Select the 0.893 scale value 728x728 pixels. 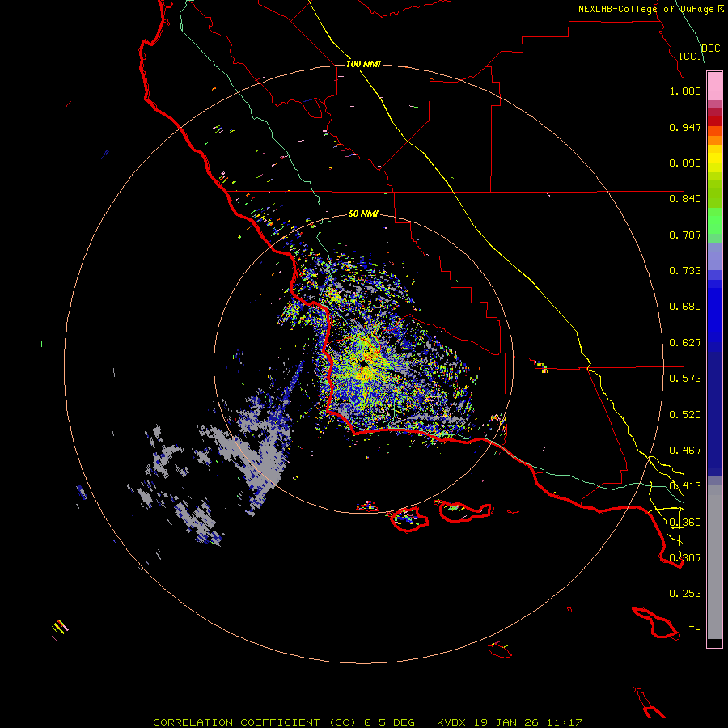pyautogui.click(x=685, y=163)
